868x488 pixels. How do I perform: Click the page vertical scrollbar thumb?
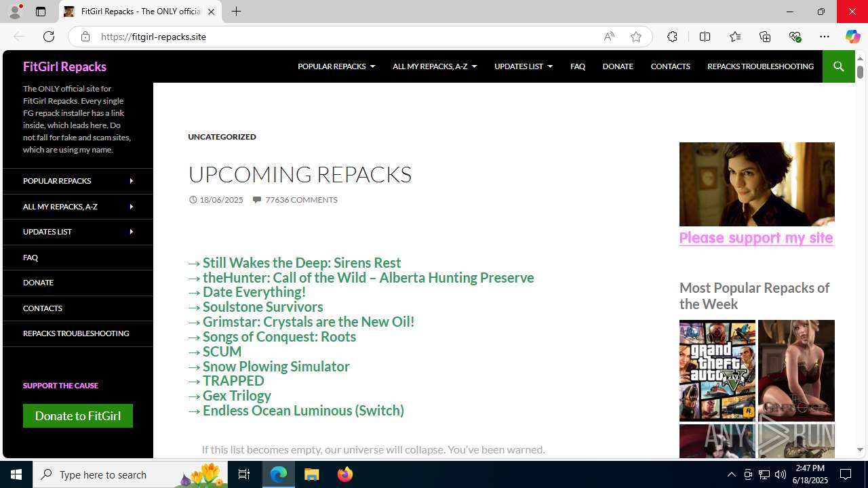(x=861, y=72)
